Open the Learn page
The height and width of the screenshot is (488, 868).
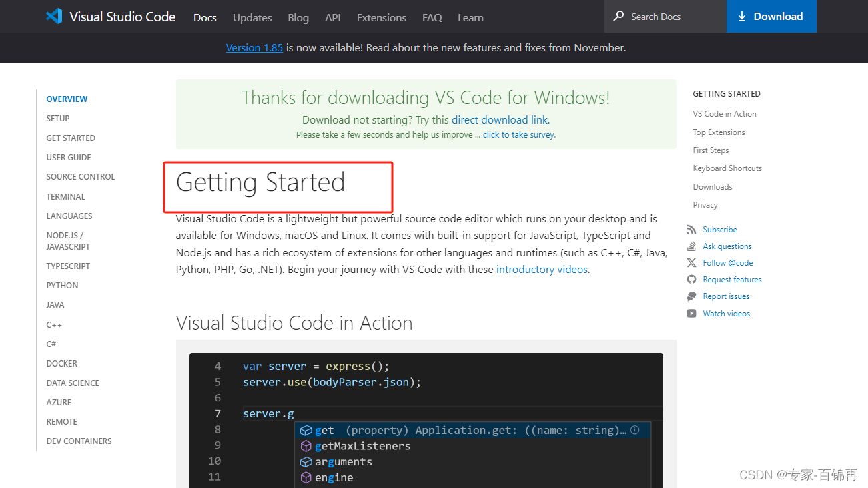point(470,17)
